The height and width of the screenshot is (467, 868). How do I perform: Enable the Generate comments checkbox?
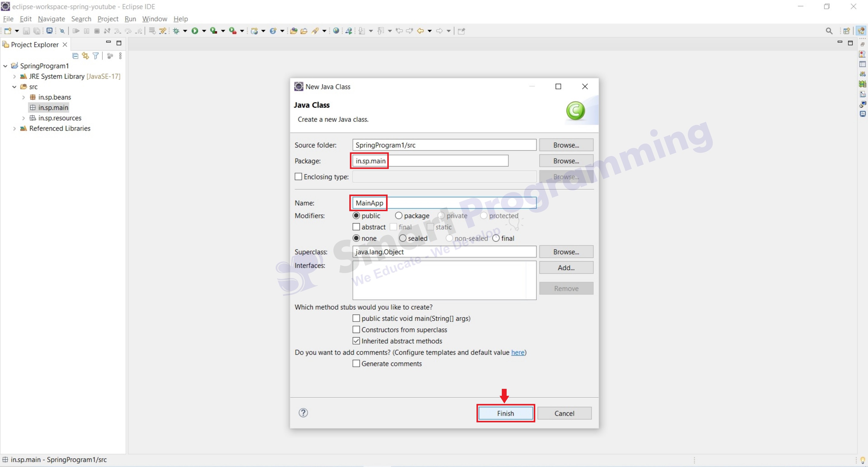[x=356, y=364]
